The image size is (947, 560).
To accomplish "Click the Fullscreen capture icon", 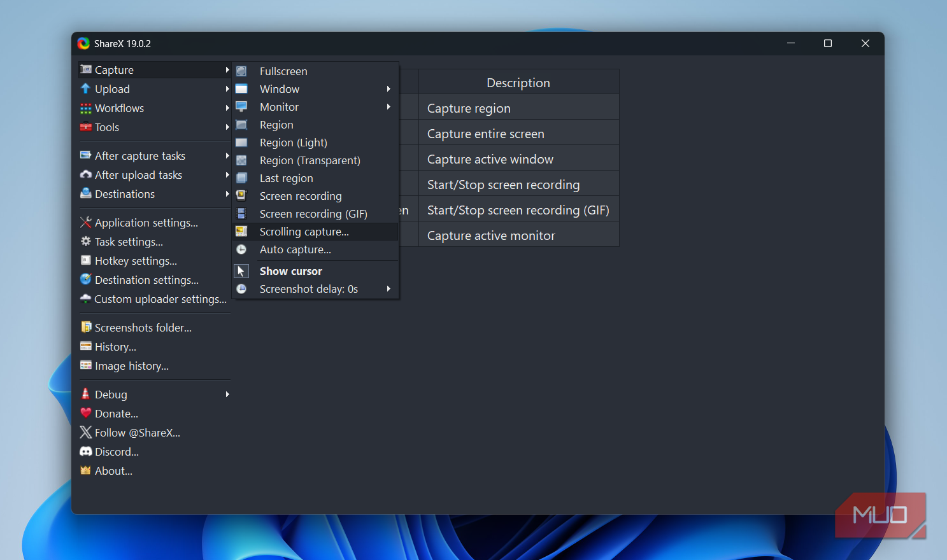I will pyautogui.click(x=241, y=71).
